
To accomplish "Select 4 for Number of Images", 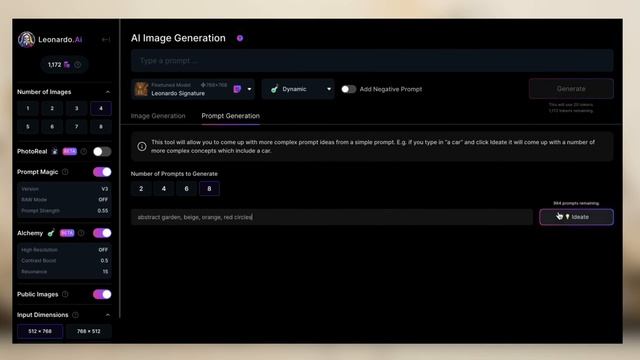I will point(101,109).
